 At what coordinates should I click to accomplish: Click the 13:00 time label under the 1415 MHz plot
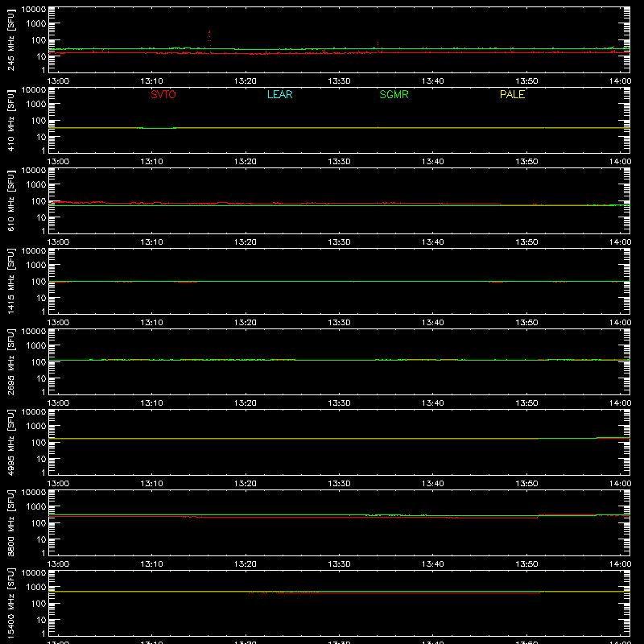pyautogui.click(x=58, y=323)
